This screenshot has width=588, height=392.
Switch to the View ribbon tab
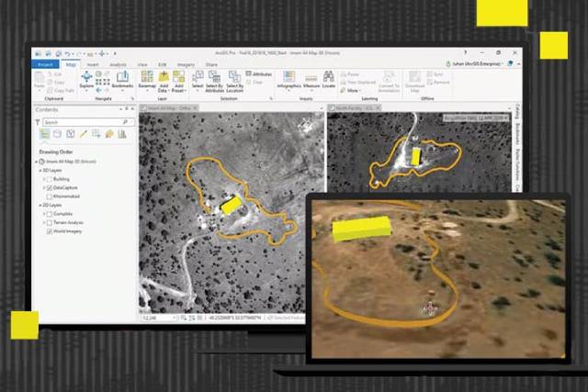pyautogui.click(x=142, y=64)
